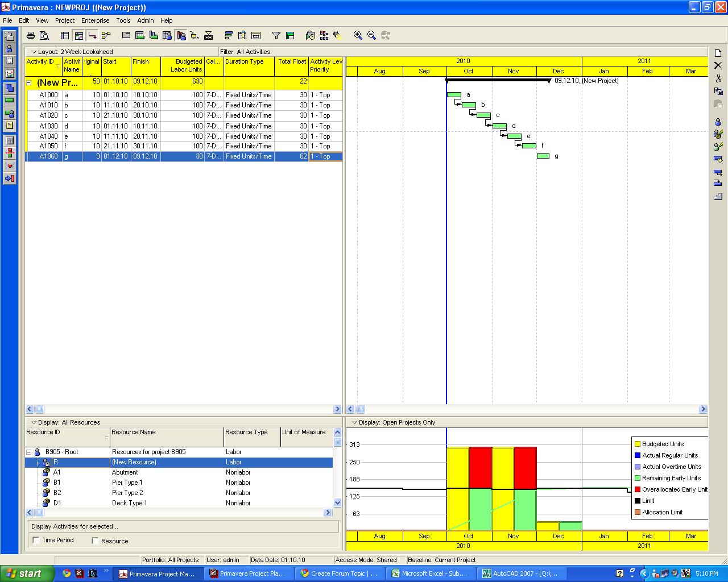Open the Admin menu
This screenshot has height=582, width=728.
pyautogui.click(x=146, y=20)
